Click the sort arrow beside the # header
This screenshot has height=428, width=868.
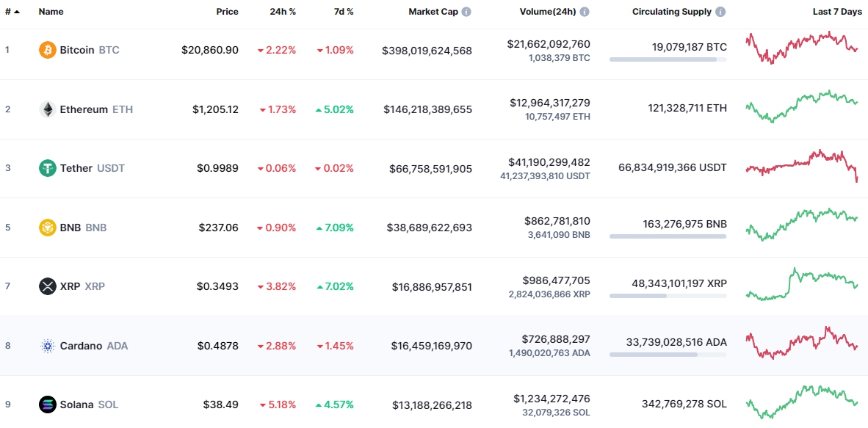coord(17,12)
